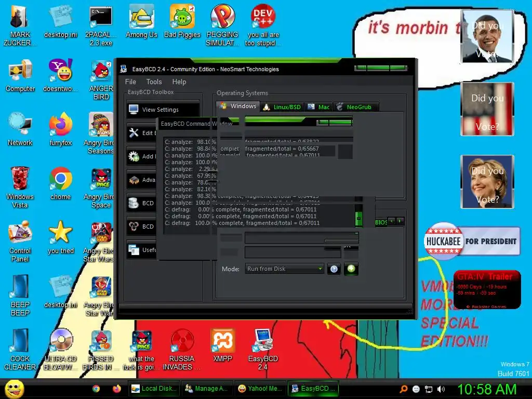
Task: Select the chome Chrome desktop icon
Action: coord(60,183)
